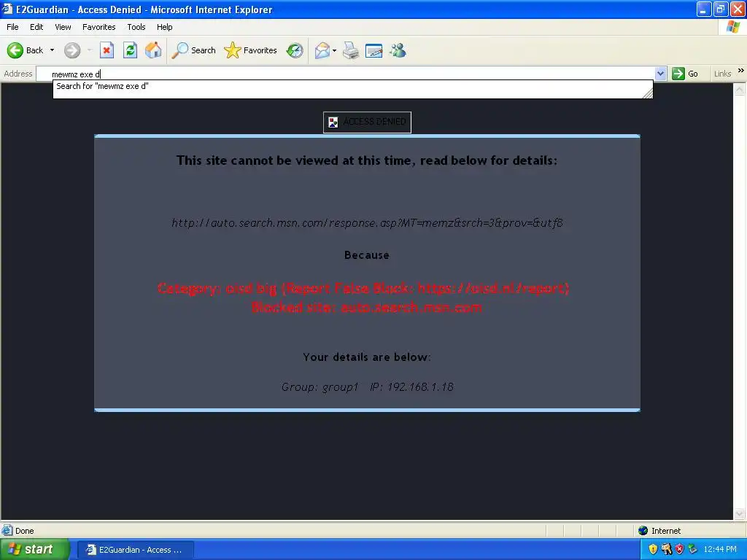The image size is (747, 560).
Task: Click the red 'Blocked site: auto.search.msn.com' text
Action: [367, 308]
